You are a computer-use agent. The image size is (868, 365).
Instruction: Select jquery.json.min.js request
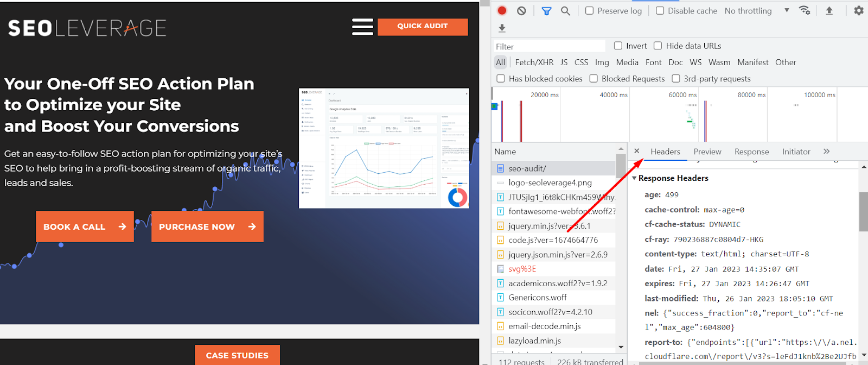[x=554, y=254]
